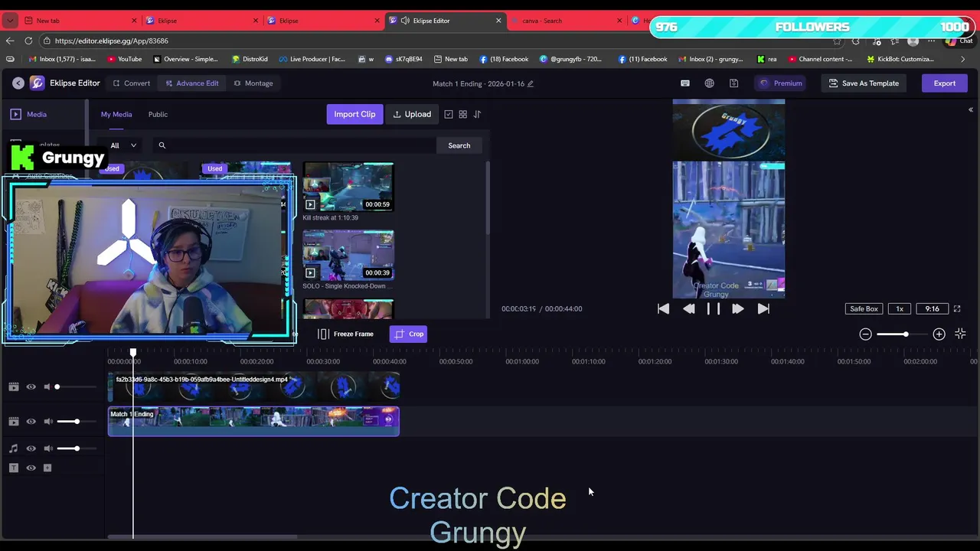Screen dimensions: 980x551
Task: Open the globe language icon
Action: (710, 83)
